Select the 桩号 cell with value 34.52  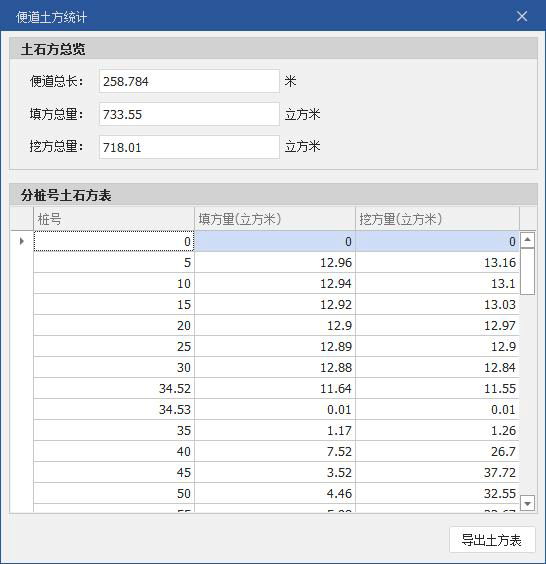[114, 388]
